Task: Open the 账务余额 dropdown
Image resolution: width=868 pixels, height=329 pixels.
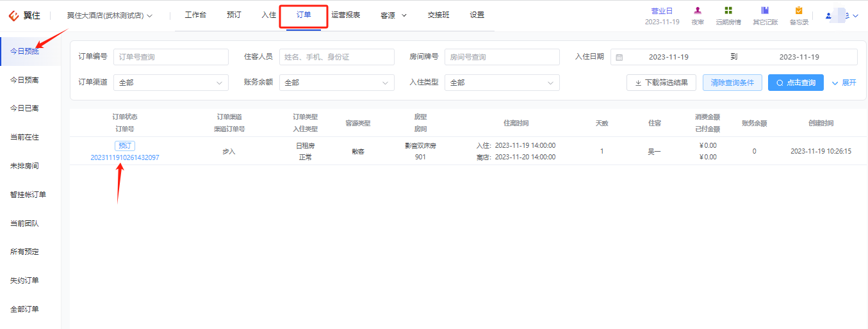Action: click(337, 83)
